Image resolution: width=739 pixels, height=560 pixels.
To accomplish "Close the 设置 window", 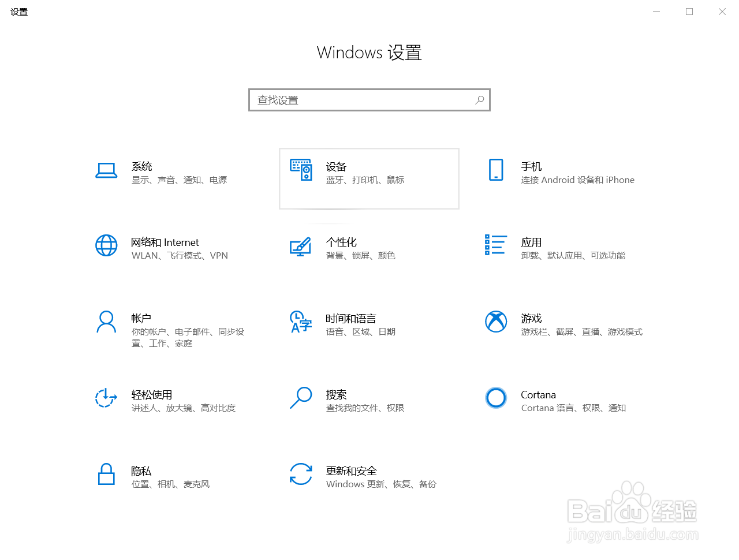I will tap(722, 12).
